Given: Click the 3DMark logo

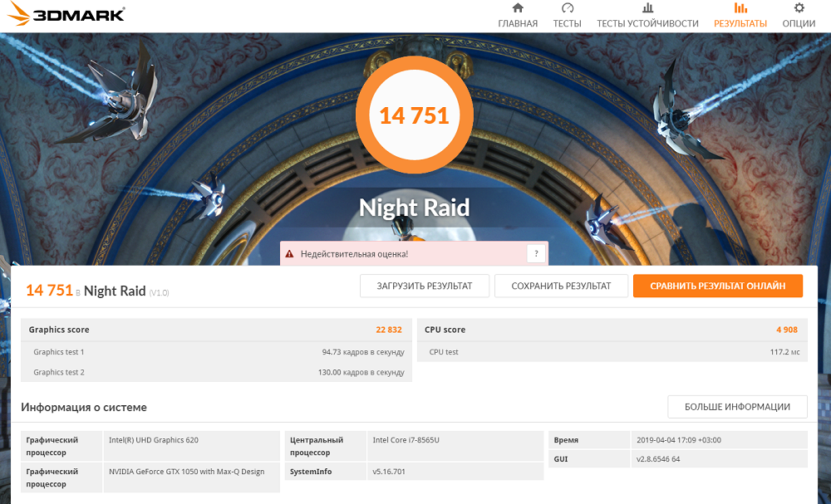Looking at the screenshot, I should point(66,14).
